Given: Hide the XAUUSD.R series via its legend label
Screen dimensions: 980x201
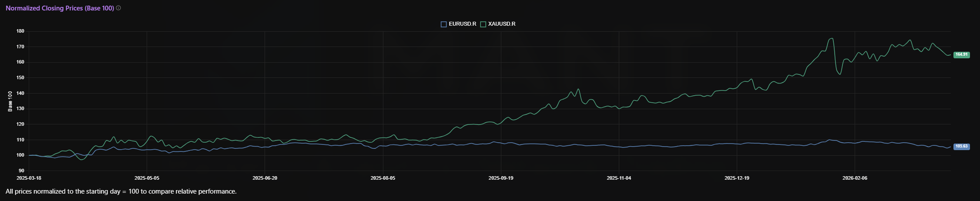Looking at the screenshot, I should pyautogui.click(x=501, y=24).
